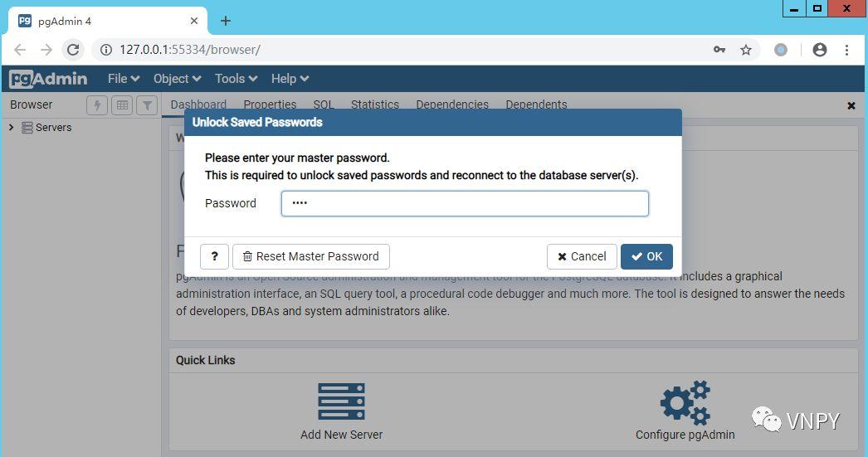Open the Object menu
The image size is (868, 457).
pyautogui.click(x=177, y=79)
